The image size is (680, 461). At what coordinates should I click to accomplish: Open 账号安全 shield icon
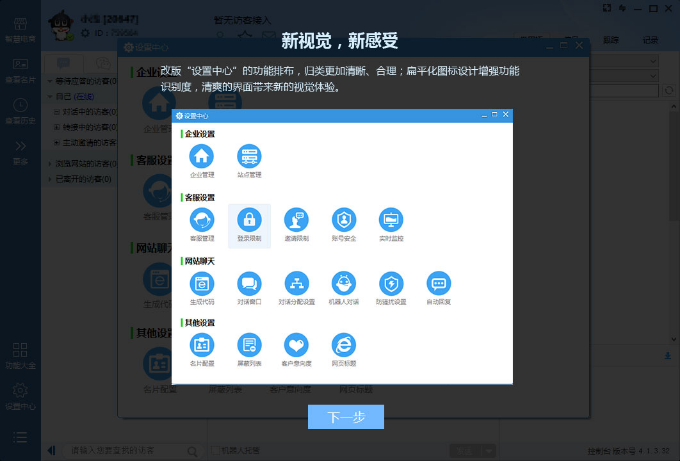click(344, 220)
